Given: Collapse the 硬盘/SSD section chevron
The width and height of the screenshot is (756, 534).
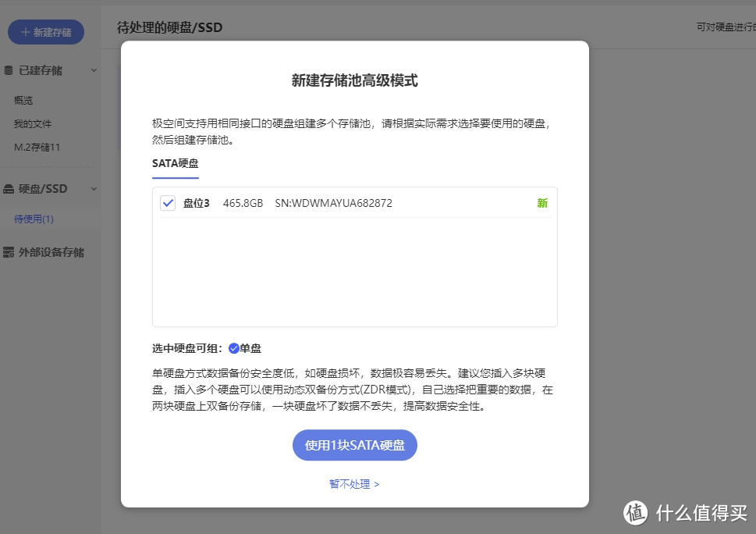Looking at the screenshot, I should 94,188.
